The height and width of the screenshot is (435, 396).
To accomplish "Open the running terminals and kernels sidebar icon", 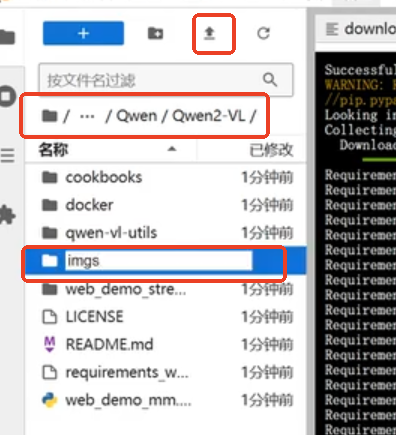I will [7, 96].
